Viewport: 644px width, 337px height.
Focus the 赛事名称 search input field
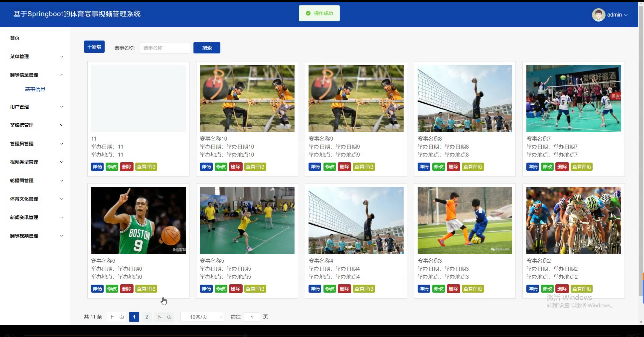(x=165, y=48)
